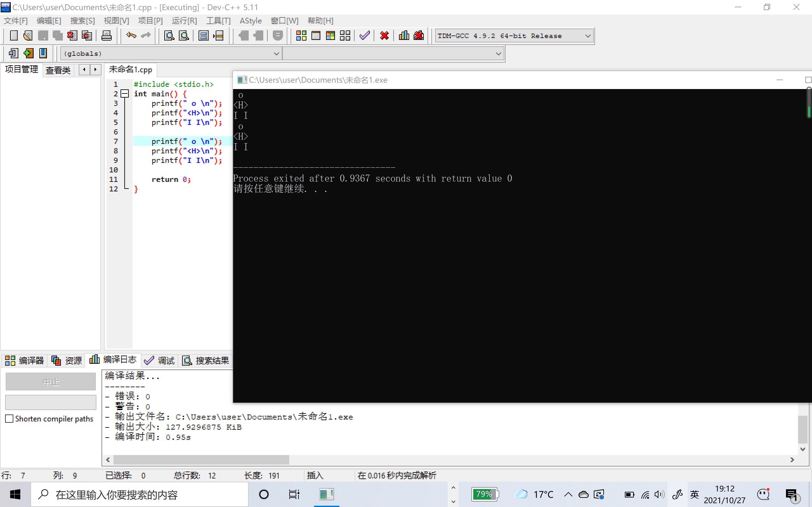
Task: Click the Find magnifier toolbar icon
Action: [169, 35]
